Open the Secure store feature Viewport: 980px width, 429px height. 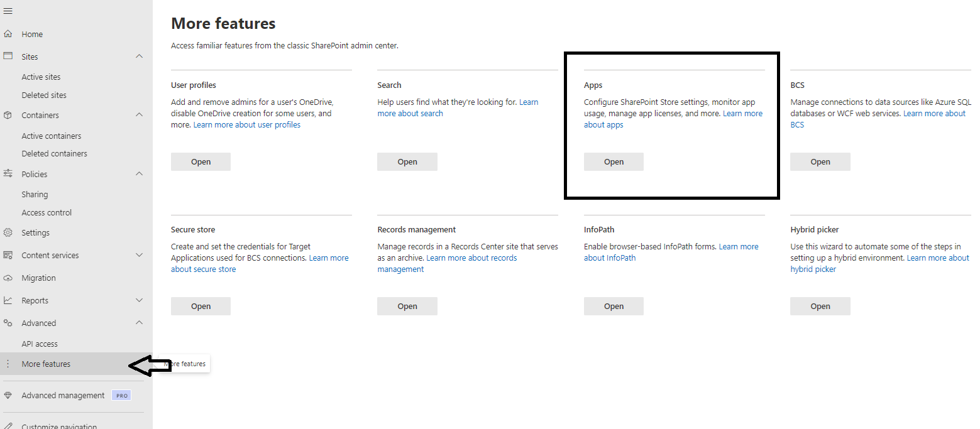[x=201, y=306]
